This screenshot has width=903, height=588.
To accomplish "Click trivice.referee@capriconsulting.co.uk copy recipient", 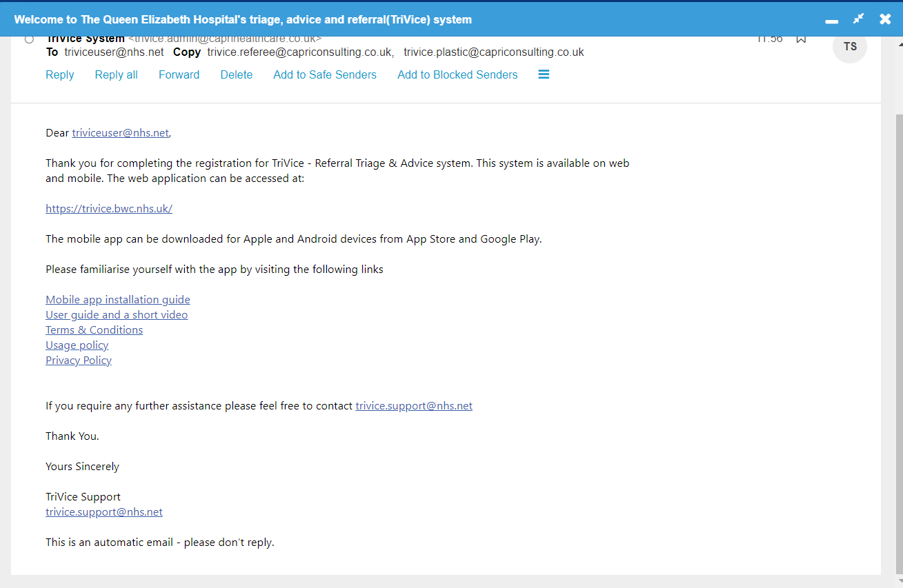I will coord(299,52).
